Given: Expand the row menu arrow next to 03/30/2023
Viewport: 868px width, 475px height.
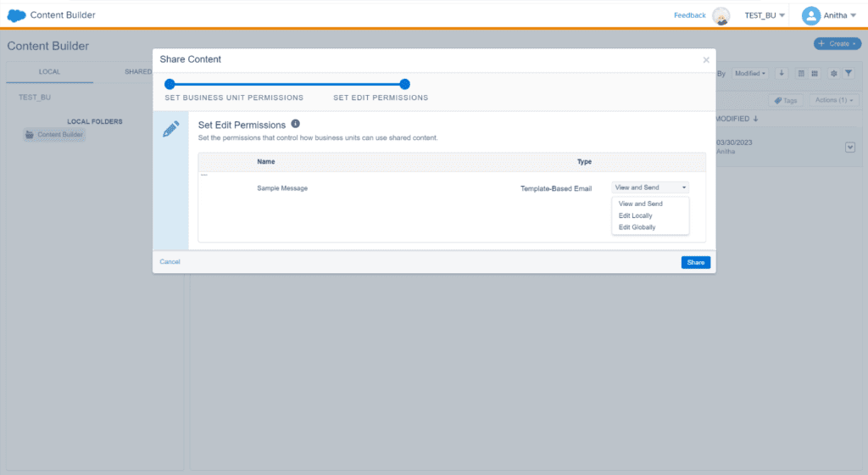Looking at the screenshot, I should coord(850,148).
